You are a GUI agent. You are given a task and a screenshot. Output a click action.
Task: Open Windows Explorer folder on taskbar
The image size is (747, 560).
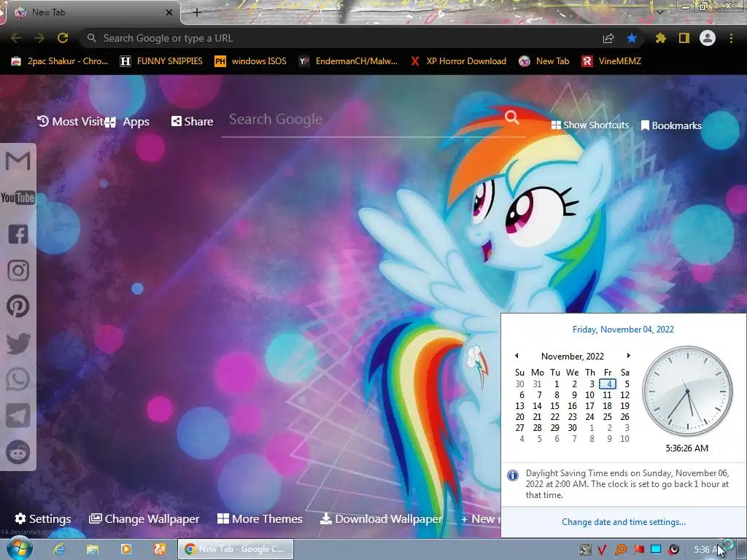(93, 549)
